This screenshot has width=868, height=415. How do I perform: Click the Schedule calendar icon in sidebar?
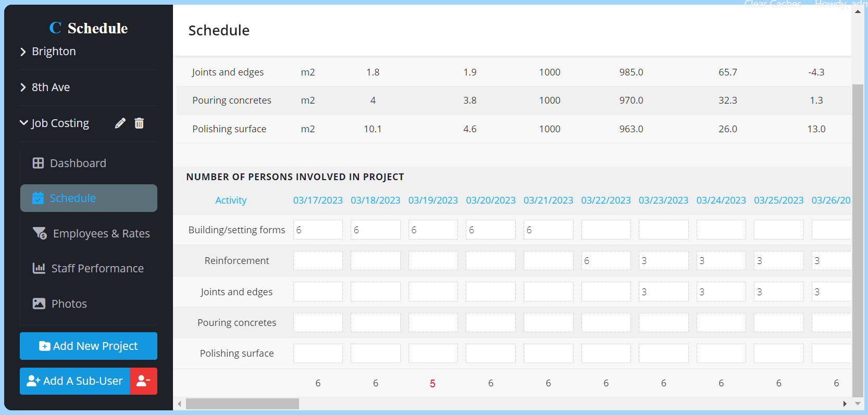click(38, 198)
